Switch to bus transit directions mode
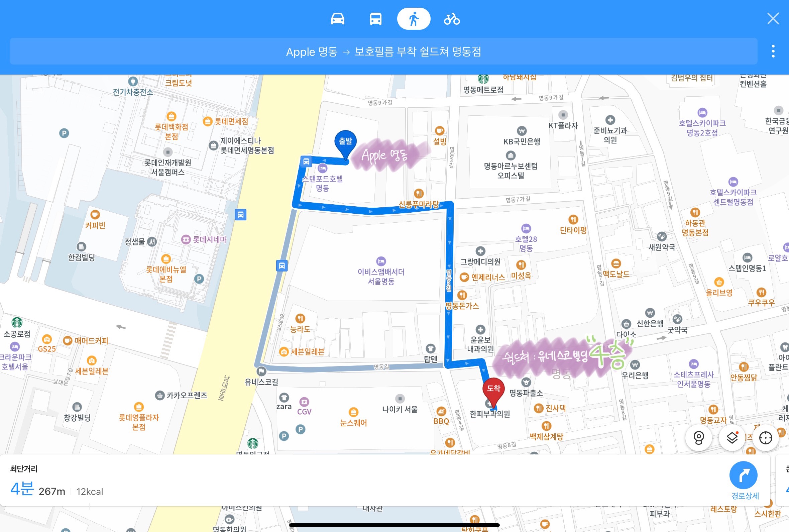 [375, 19]
